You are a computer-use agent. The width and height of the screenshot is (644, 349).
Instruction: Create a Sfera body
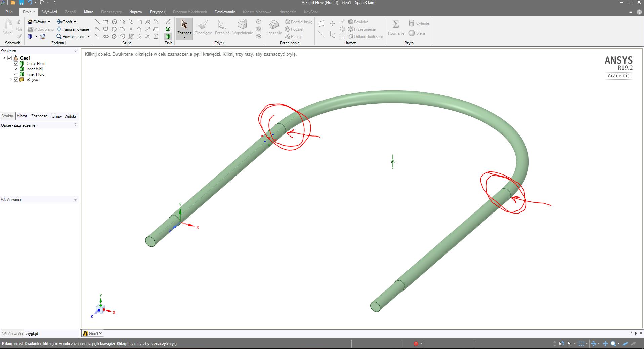[418, 33]
